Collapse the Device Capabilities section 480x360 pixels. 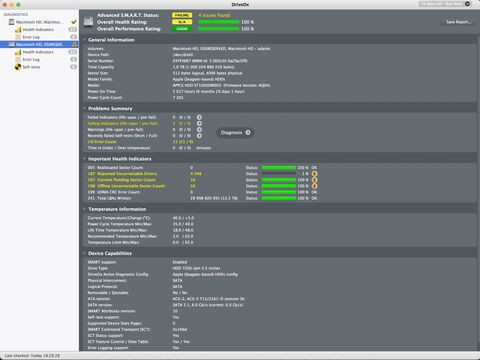(84, 253)
